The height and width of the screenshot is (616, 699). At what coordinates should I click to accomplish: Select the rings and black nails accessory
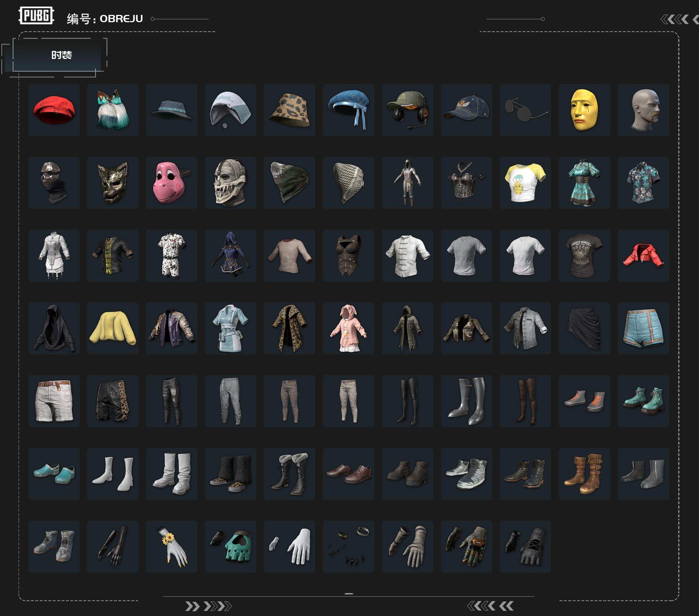(x=348, y=547)
